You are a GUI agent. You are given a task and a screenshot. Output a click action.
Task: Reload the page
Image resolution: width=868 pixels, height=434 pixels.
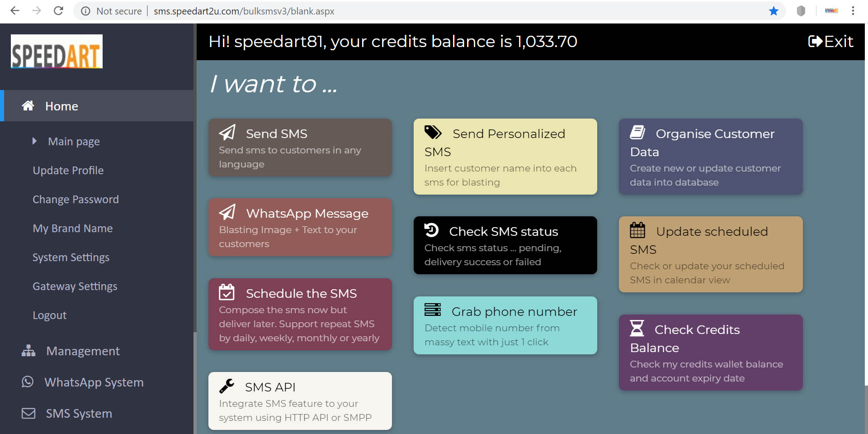coord(58,11)
